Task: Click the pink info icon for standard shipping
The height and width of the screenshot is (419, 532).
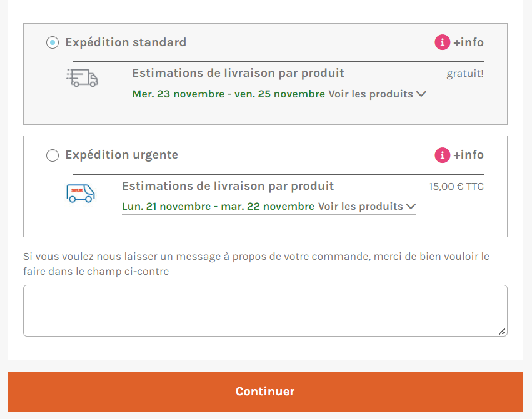Action: [443, 42]
